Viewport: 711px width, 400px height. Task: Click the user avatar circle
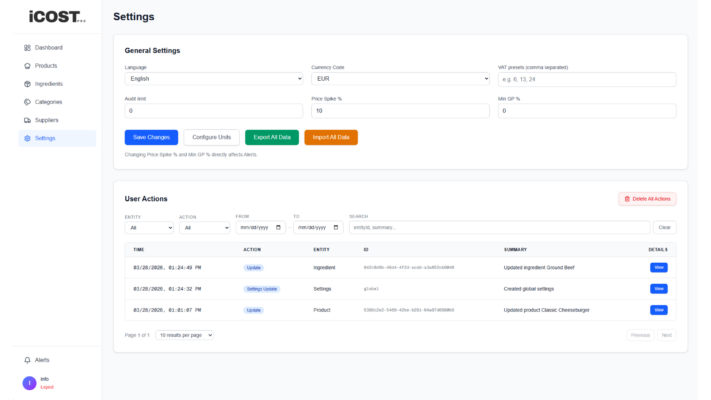(29, 383)
